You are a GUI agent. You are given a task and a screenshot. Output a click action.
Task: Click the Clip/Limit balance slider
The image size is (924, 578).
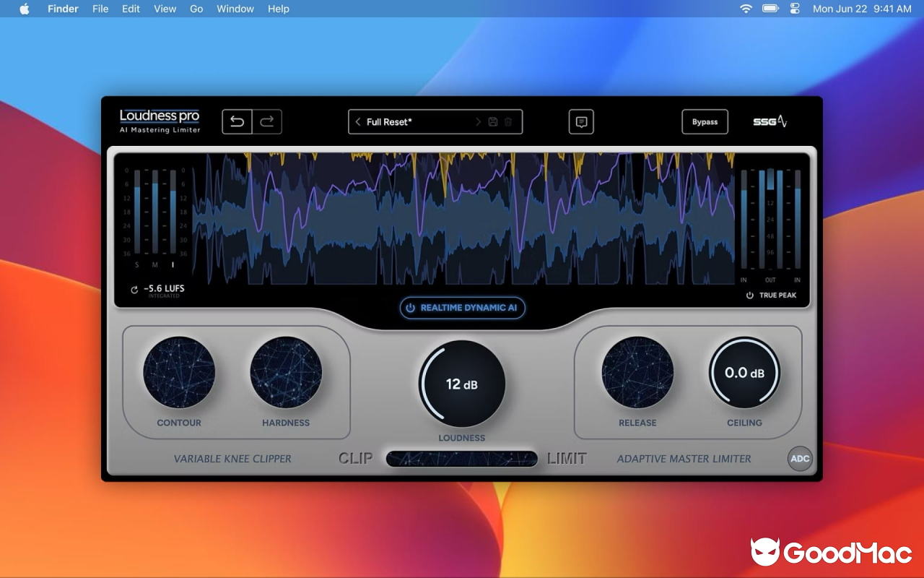pos(462,459)
